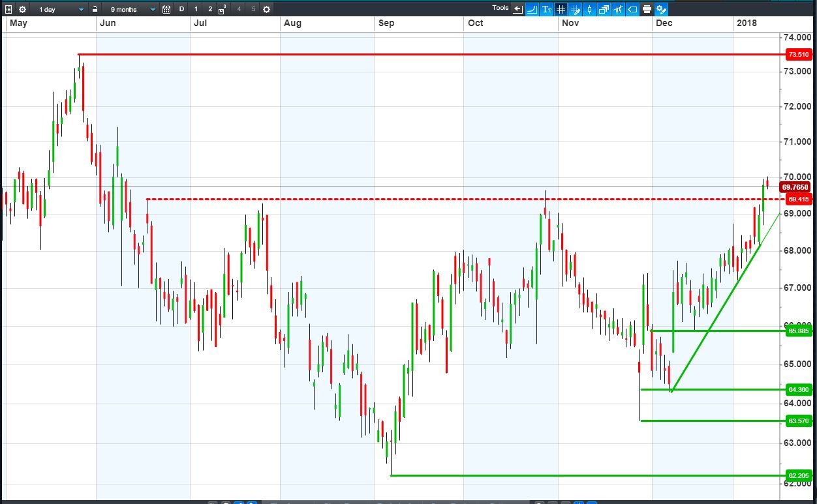This screenshot has width=817, height=504.
Task: Select the green 62.205 support line
Action: 587,476
